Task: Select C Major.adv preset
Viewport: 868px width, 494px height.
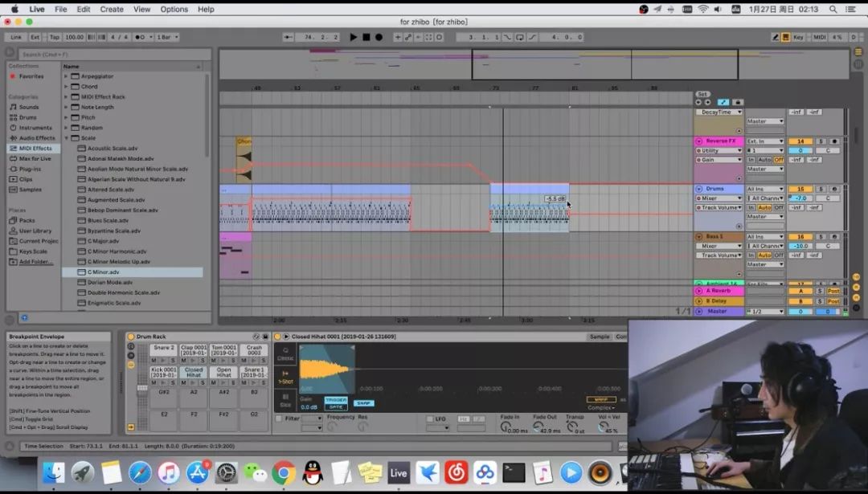Action: click(x=103, y=241)
